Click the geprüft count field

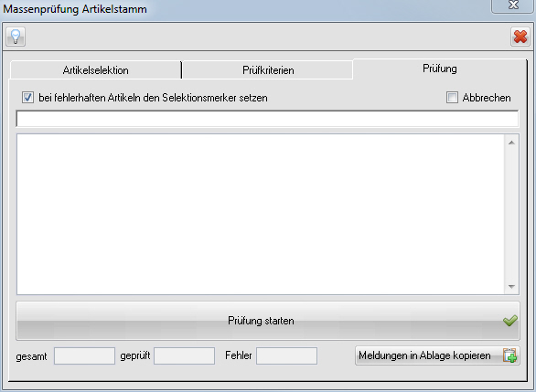[184, 355]
